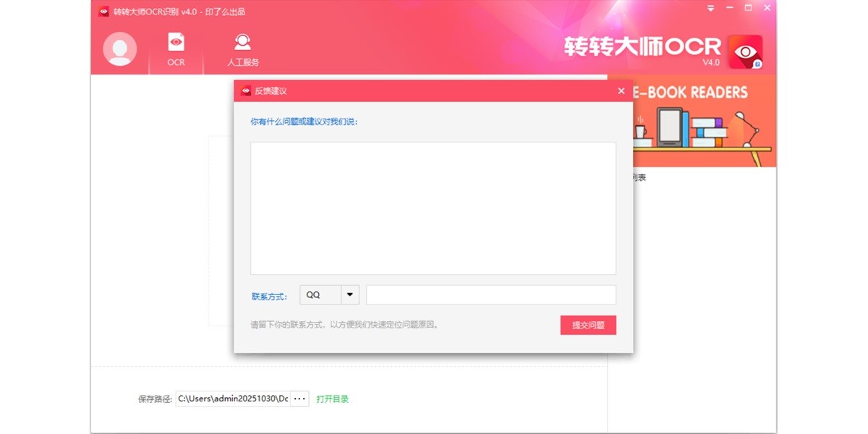Close the 反馈建议 feedback dialog
Screen dimensions: 868x434
pos(621,91)
